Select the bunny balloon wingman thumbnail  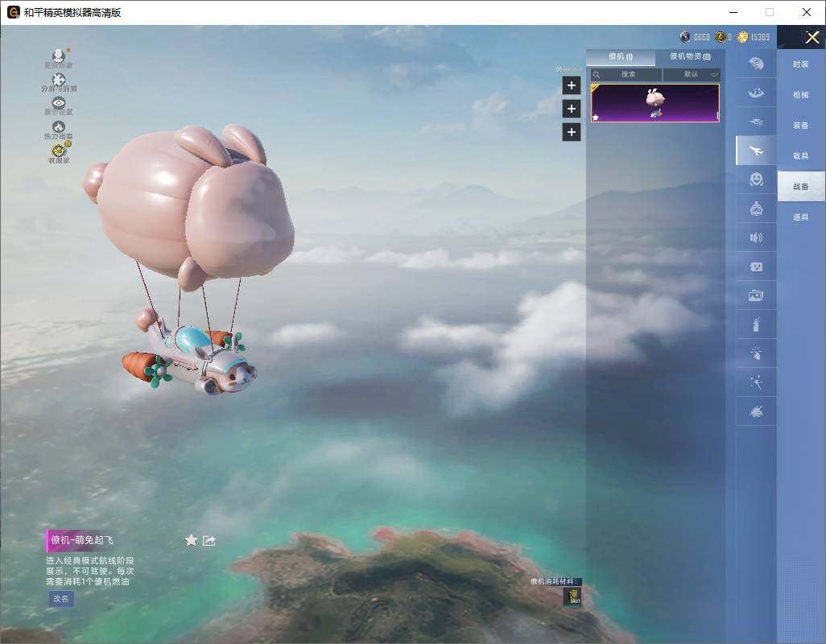655,103
